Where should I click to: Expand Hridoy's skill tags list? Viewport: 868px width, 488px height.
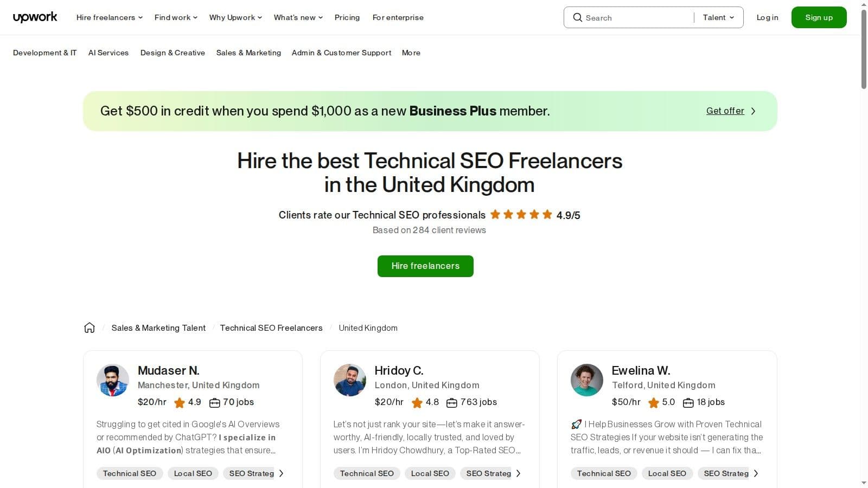(x=519, y=473)
